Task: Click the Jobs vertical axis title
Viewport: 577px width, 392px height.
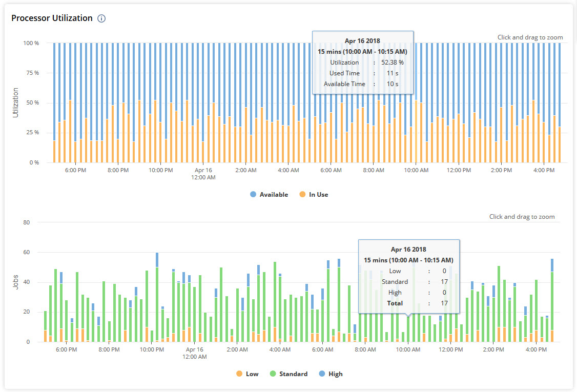Action: (x=15, y=282)
